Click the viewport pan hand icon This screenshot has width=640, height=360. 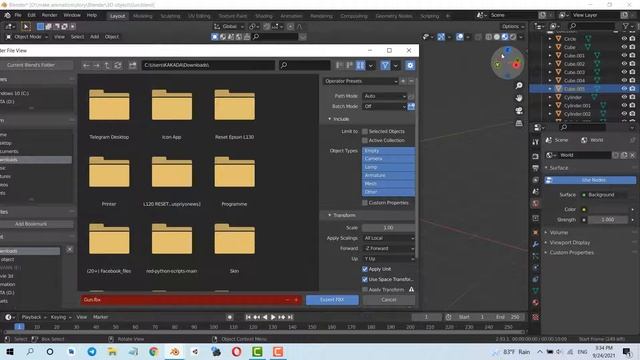pos(519,98)
